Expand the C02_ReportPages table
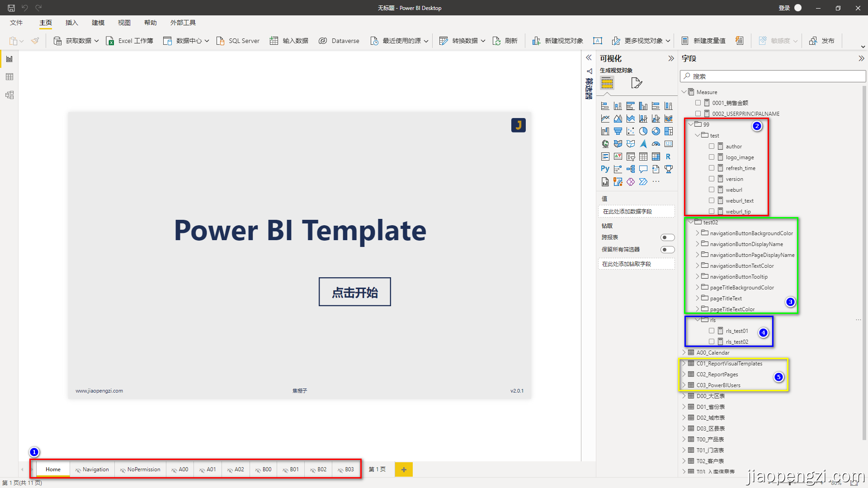This screenshot has width=868, height=488. pyautogui.click(x=684, y=374)
